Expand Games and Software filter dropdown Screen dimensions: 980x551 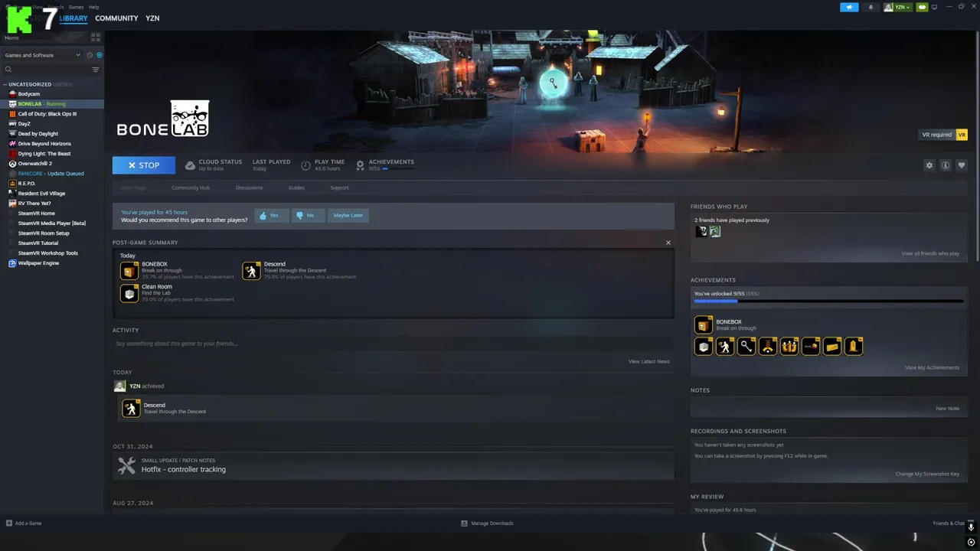(41, 55)
